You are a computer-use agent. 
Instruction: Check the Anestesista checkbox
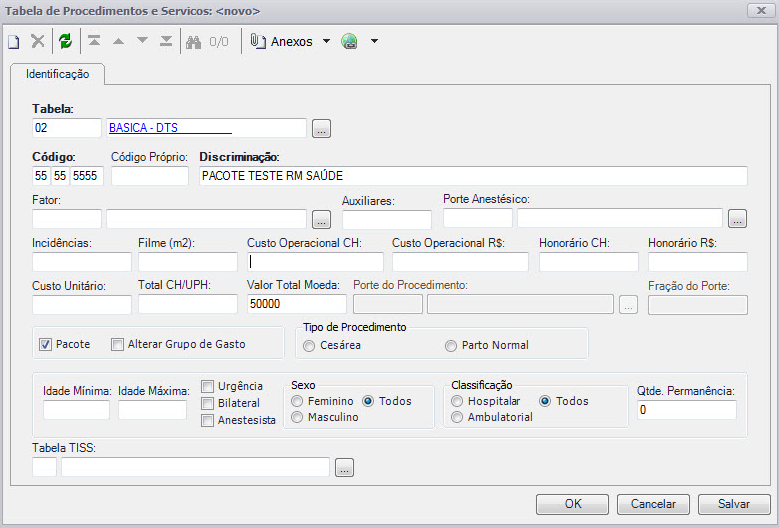pyautogui.click(x=207, y=420)
